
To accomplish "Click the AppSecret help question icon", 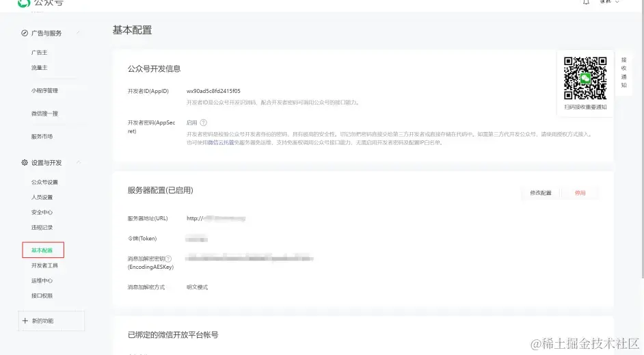I will point(203,123).
